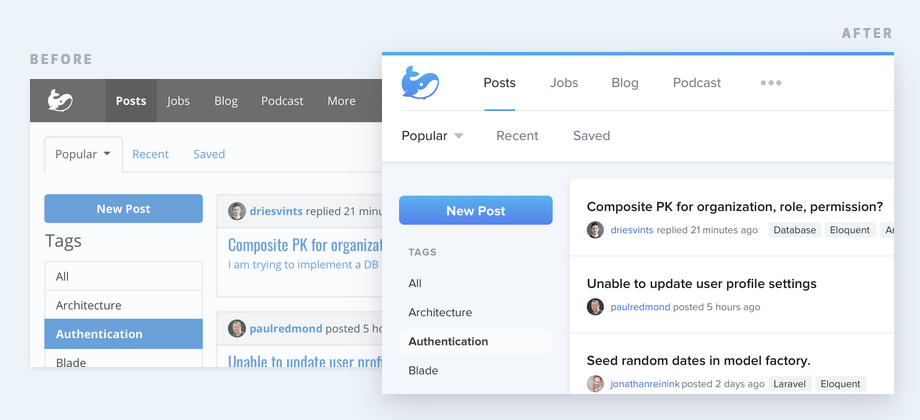Click the Database tag chip on the first post

tap(794, 230)
